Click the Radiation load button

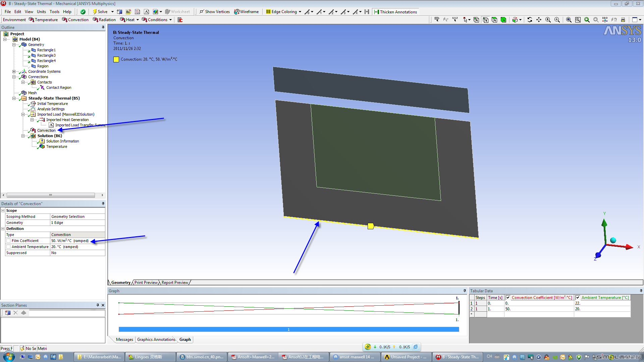pyautogui.click(x=104, y=20)
